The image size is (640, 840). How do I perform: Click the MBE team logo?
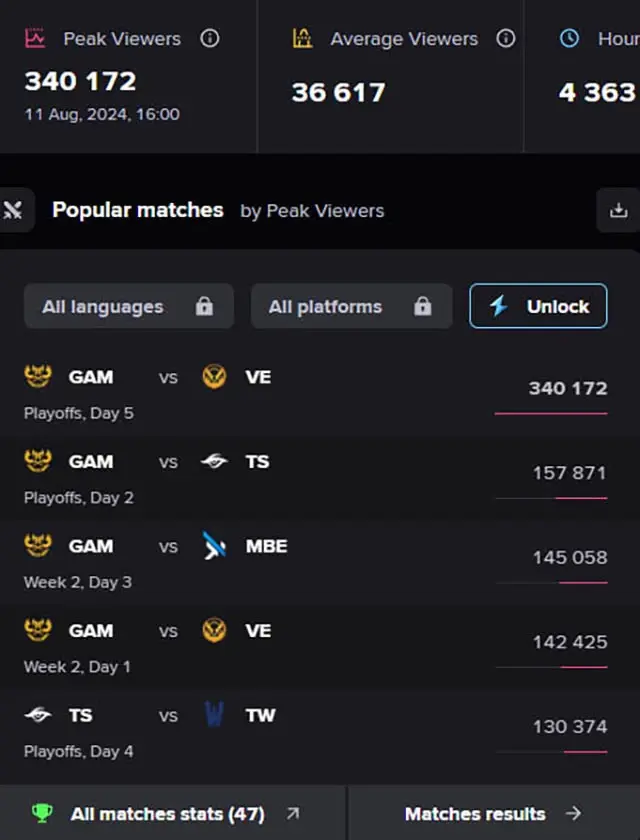[x=214, y=546]
